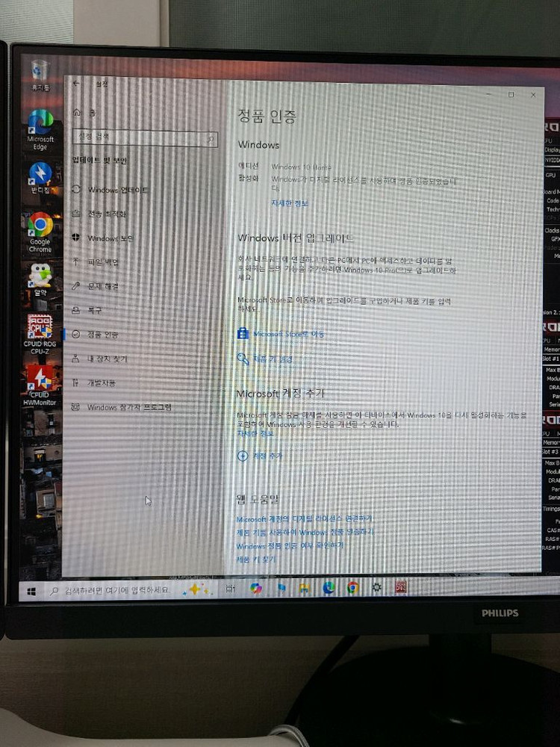Open File Explorer from the taskbar
Viewport: 560px width, 747px height.
(x=305, y=589)
